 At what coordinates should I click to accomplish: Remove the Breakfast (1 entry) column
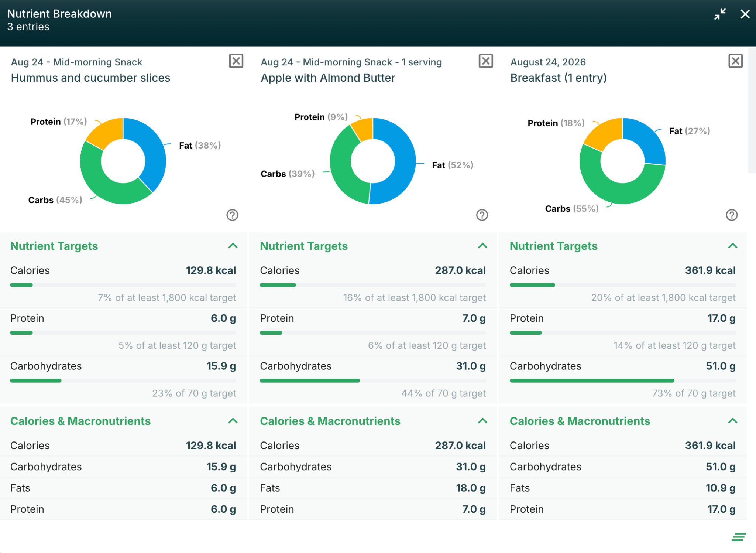coord(735,61)
